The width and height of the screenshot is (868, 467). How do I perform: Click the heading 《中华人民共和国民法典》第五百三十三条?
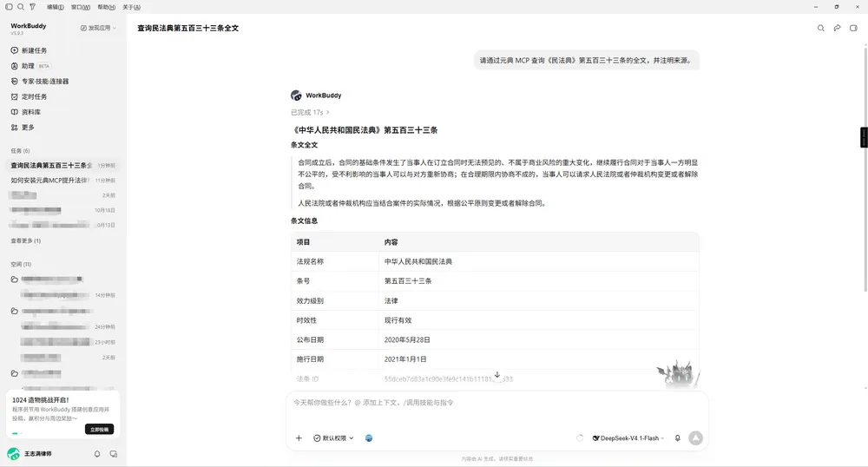[x=365, y=130]
